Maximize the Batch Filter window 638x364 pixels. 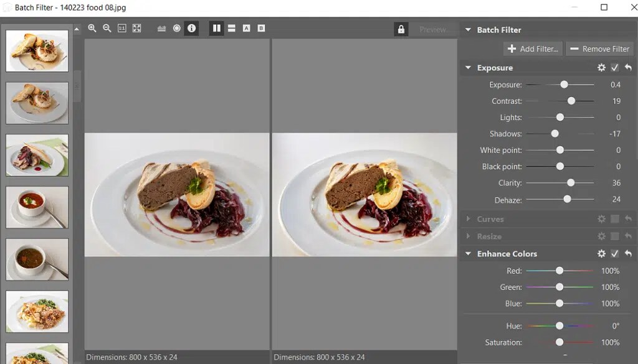[604, 7]
